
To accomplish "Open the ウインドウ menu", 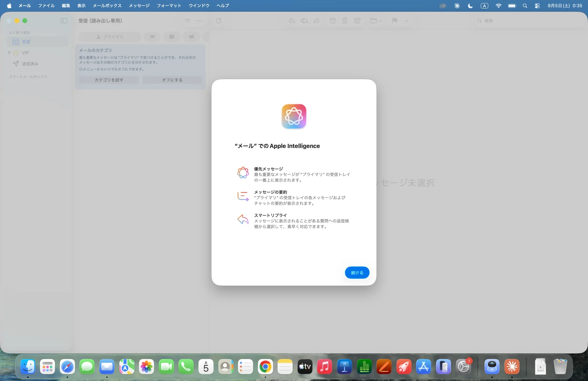I will point(199,6).
